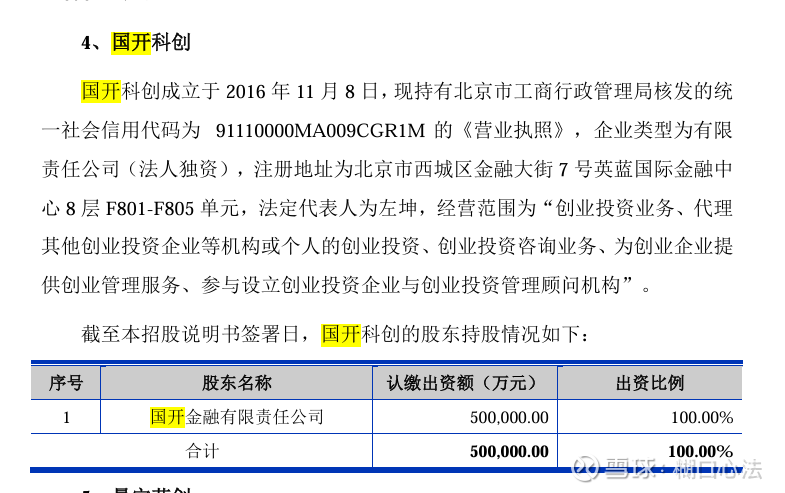Click the phrase "金融大街 7 号英蓝国际金融中"
Screen dimensions: 785x493
tap(603, 169)
